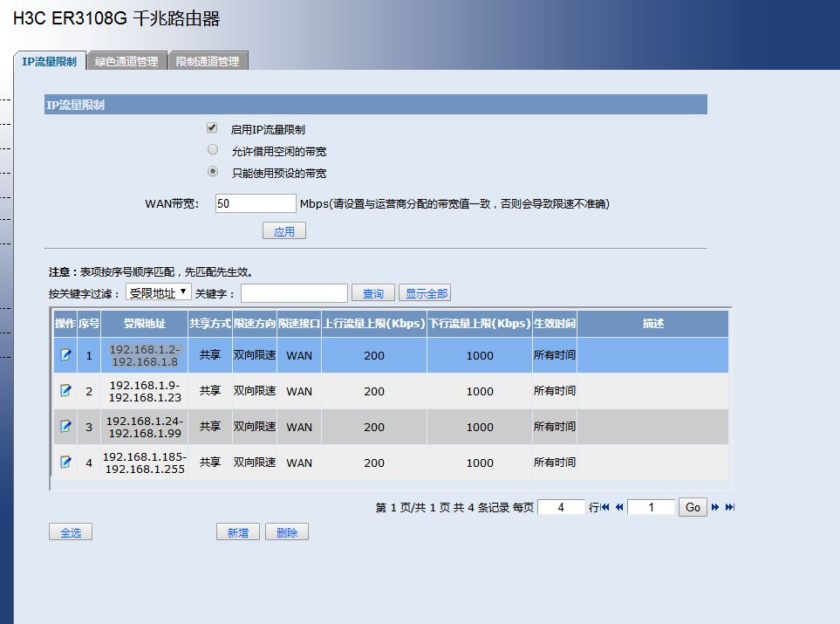Edit rule 1 with the pencil icon
Screen dimensions: 840x624
65,355
